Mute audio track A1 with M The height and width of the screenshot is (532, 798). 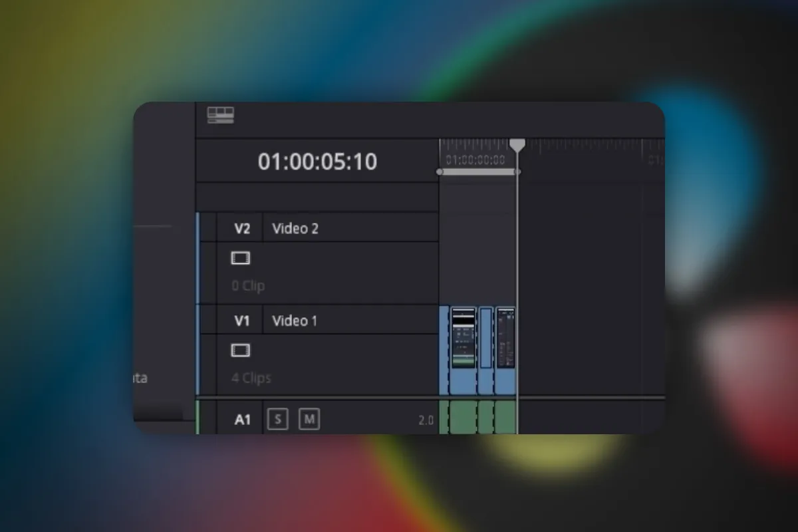pyautogui.click(x=309, y=420)
